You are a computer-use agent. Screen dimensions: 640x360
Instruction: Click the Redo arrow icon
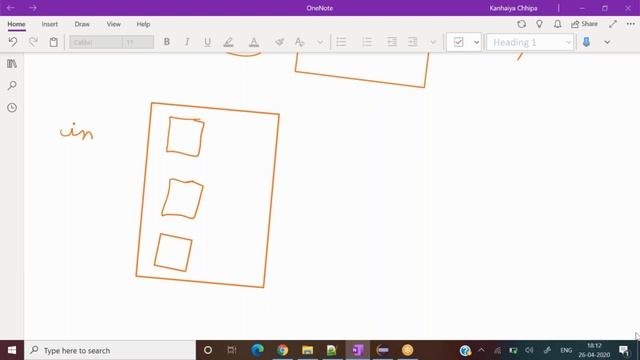[x=33, y=42]
